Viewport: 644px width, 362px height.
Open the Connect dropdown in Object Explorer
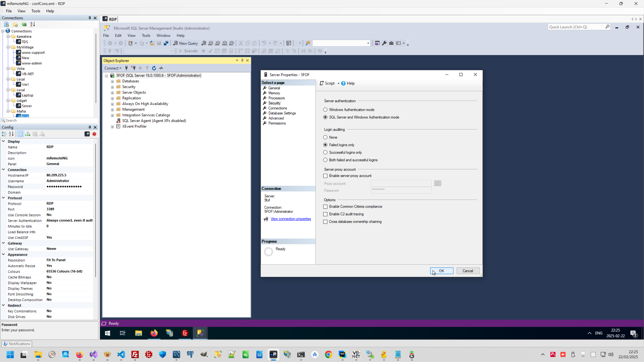tap(113, 68)
